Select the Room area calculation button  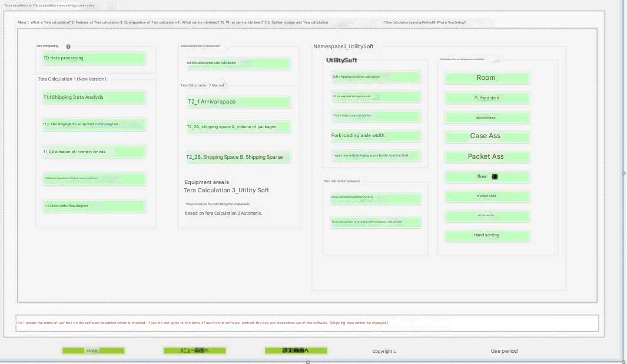click(487, 78)
